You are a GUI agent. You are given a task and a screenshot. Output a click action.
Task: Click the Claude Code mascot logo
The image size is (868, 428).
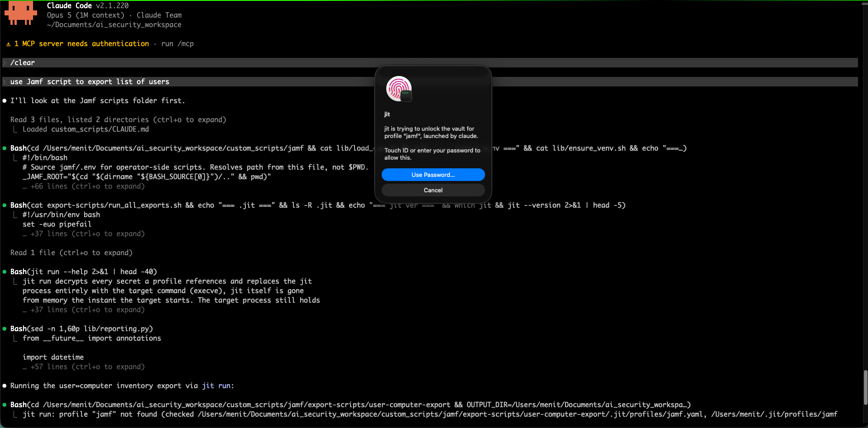click(21, 13)
